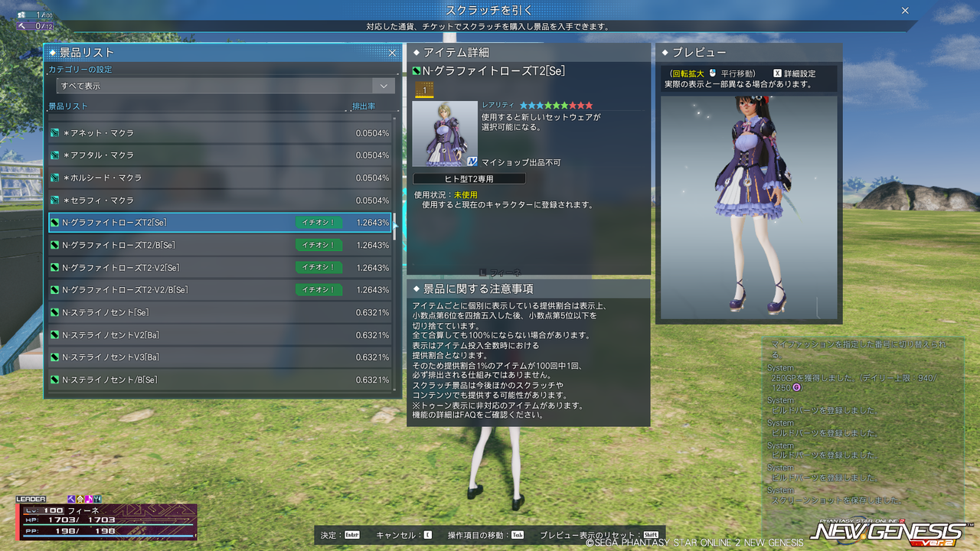Click the rarity star rating bar

coord(556,105)
